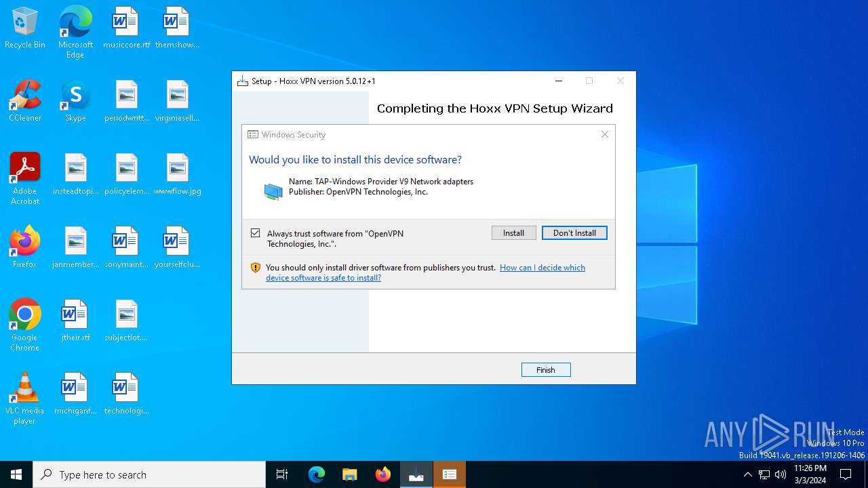Select the themshow document on desktop
Screen dimensions: 868x488
click(177, 28)
